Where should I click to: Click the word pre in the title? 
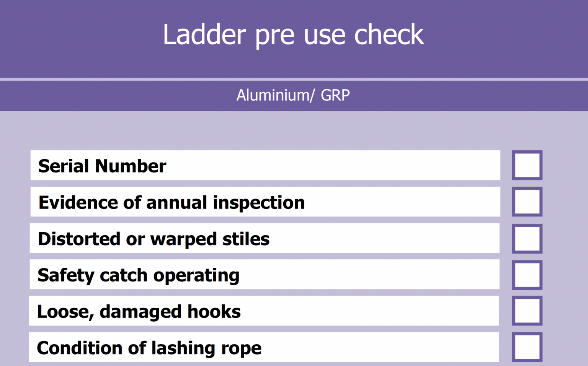click(x=274, y=36)
